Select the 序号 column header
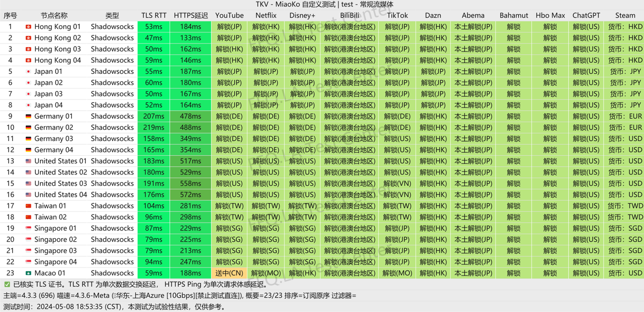Screen dimensions: 644x312 click(10, 16)
